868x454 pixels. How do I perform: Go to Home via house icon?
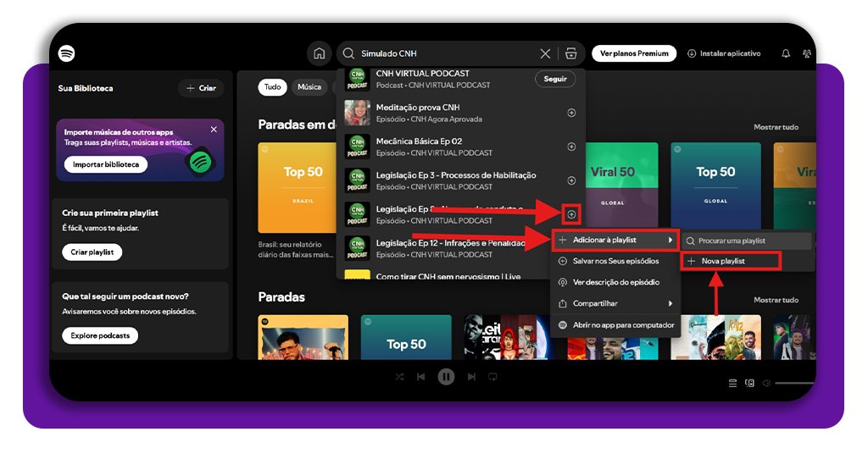(320, 53)
